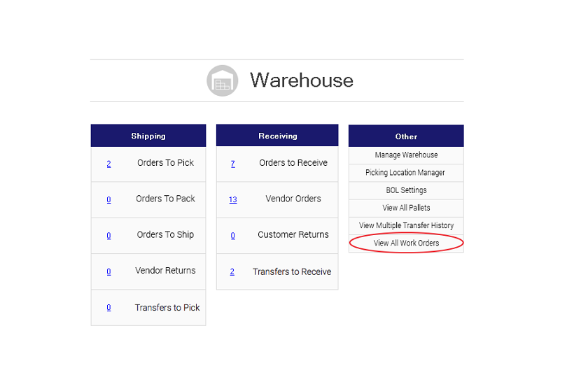Open the Vendor Returns count link
This screenshot has height=375, width=588.
108,271
